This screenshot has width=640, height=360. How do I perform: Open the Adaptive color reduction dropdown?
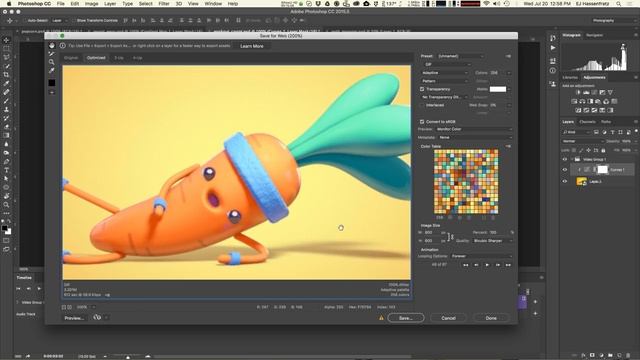coord(445,73)
